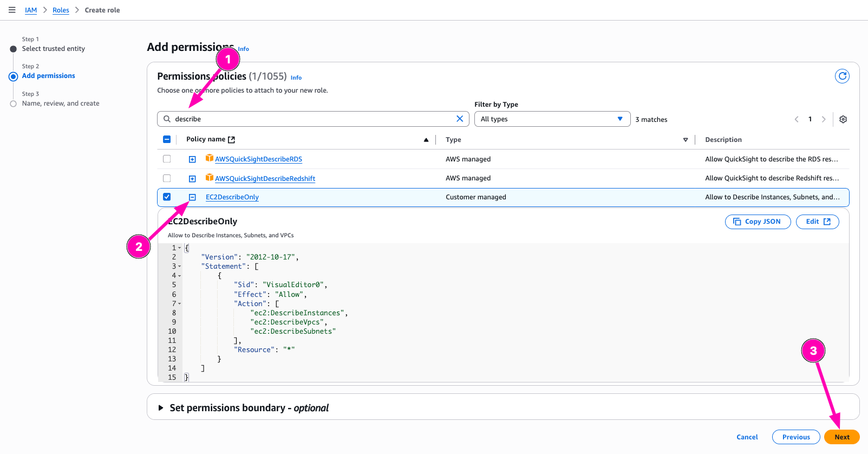Go to IAM breadcrumb
The image size is (868, 454).
31,10
